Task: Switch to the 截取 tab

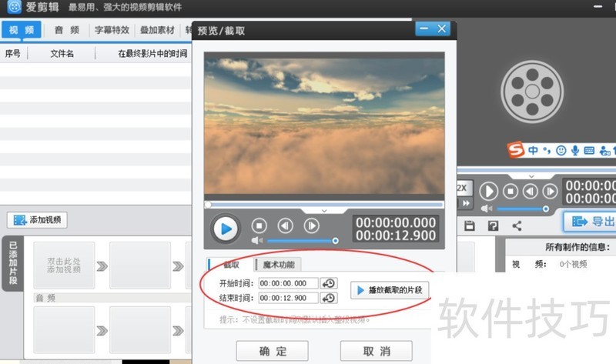Action: point(230,265)
